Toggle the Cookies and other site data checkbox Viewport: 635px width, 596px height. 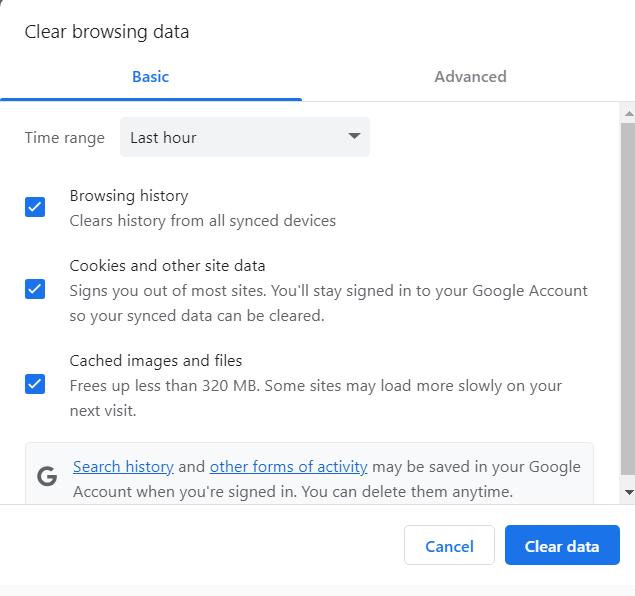tap(35, 289)
